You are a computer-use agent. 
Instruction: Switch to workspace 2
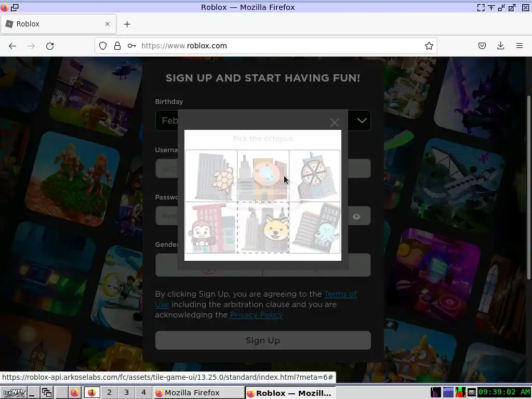pyautogui.click(x=109, y=393)
